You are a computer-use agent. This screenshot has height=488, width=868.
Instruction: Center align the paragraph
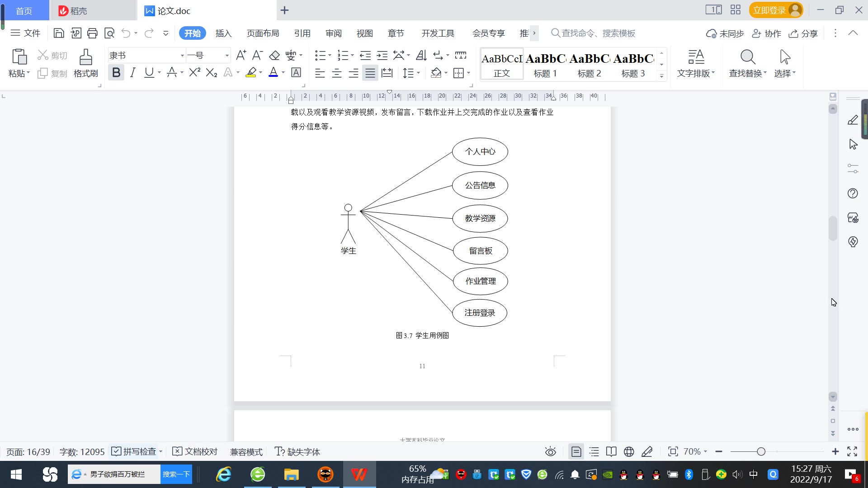coord(337,73)
